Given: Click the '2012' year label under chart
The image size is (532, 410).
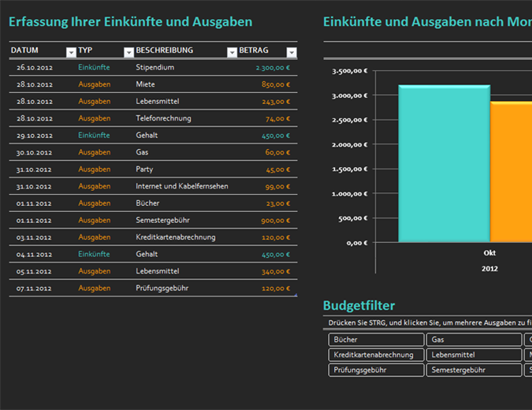Looking at the screenshot, I should click(x=489, y=269).
